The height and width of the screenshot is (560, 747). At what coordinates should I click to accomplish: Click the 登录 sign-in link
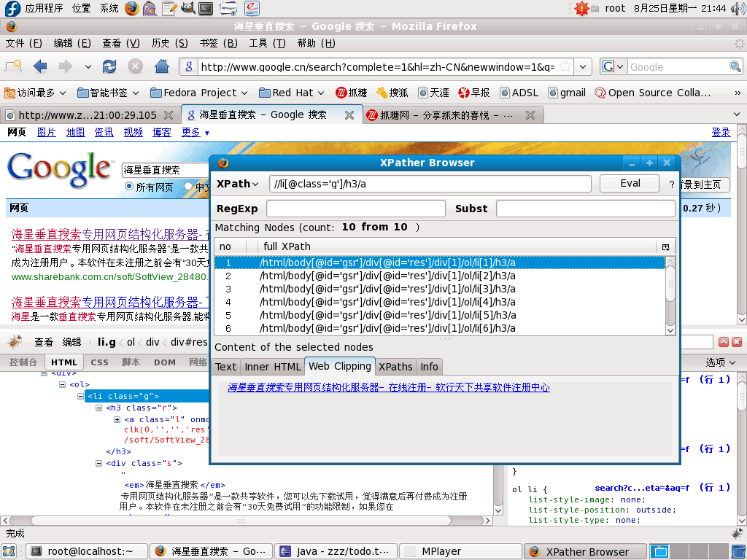(721, 133)
